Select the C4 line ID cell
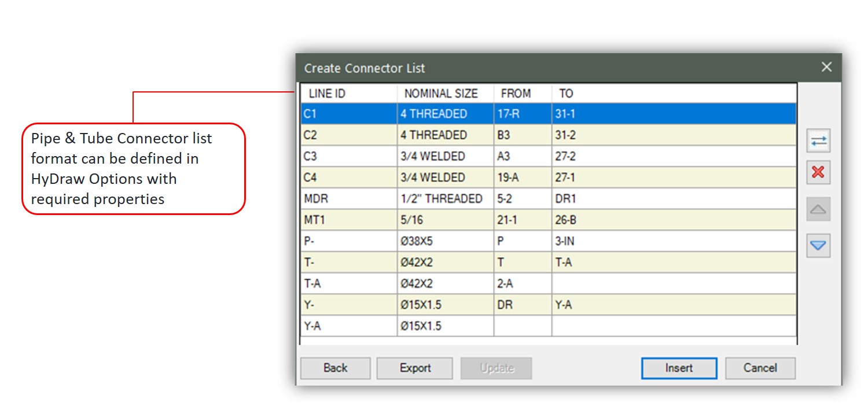The height and width of the screenshot is (407, 868). pos(349,177)
